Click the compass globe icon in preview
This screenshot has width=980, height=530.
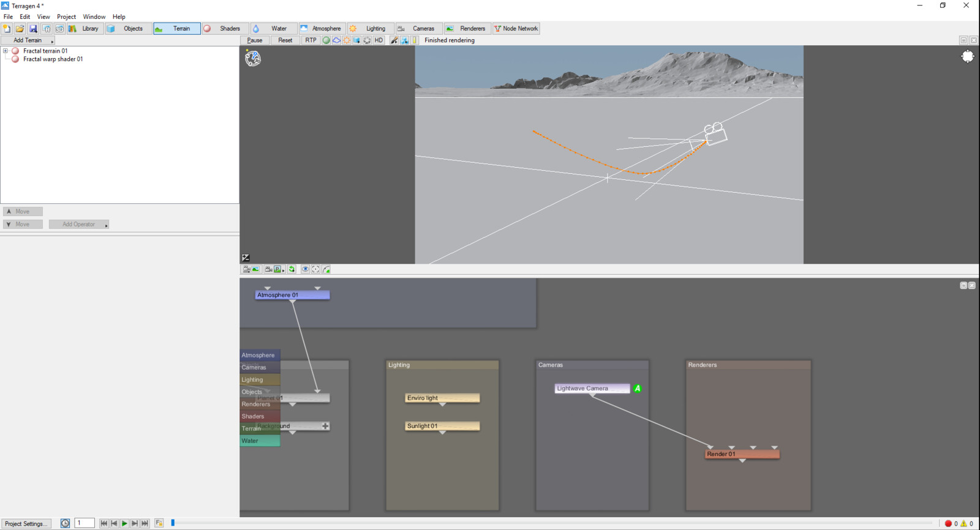[253, 58]
